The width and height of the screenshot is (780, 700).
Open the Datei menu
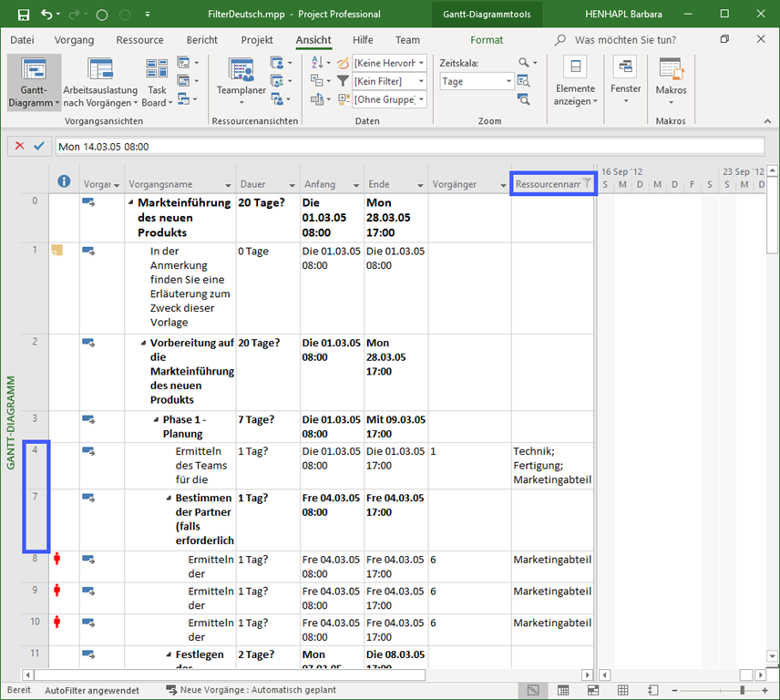(23, 40)
